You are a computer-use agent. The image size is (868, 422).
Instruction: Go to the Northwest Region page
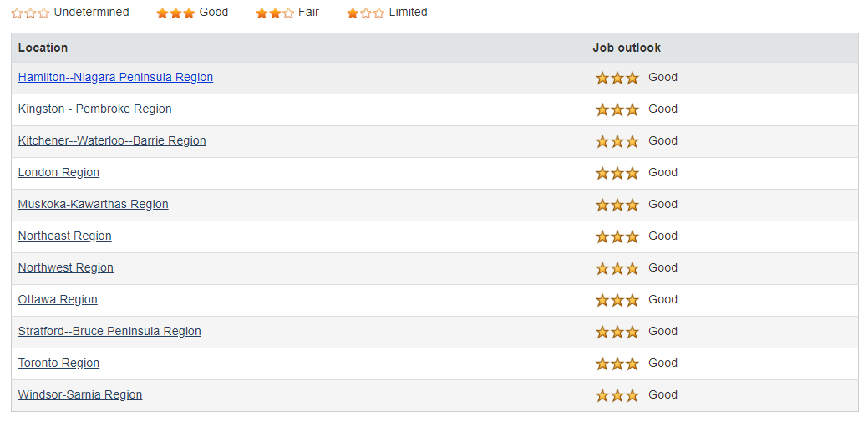tap(65, 267)
